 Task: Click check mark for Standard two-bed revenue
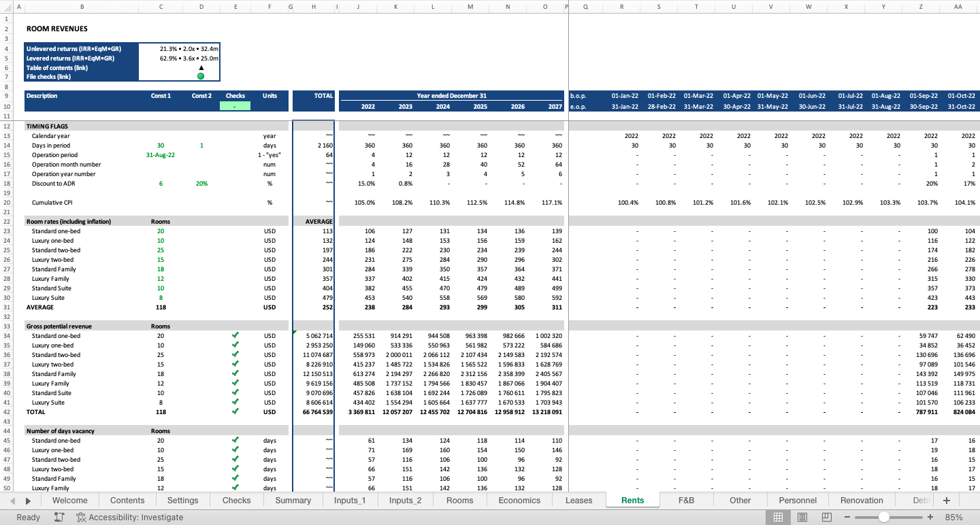tap(235, 355)
